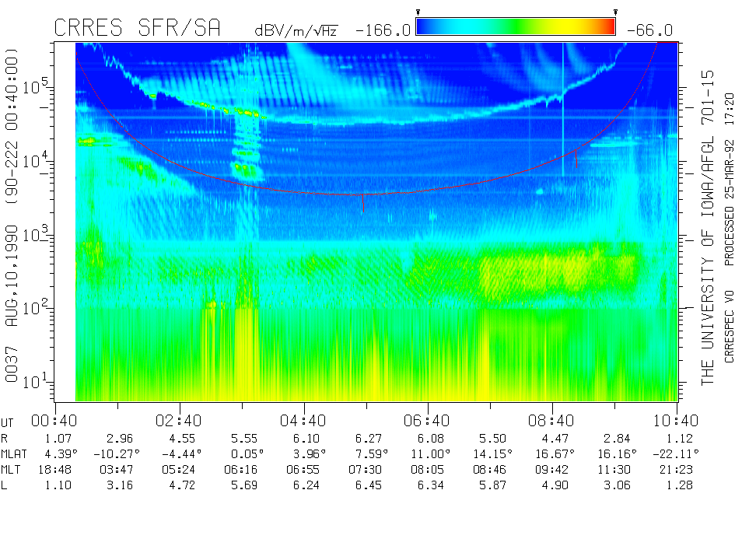Viewport: 735px width, 560px height.
Task: Select the R value 5.55
Action: [x=241, y=439]
